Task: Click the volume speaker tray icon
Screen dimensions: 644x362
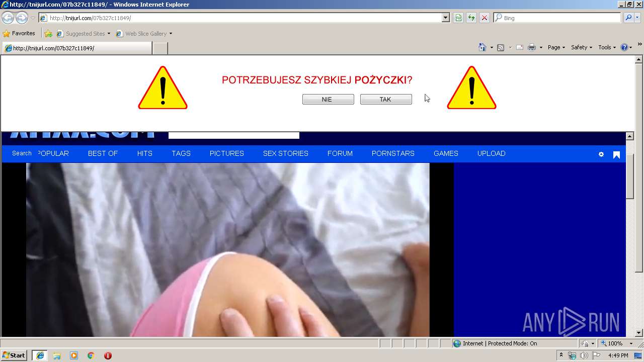Action: (584, 355)
